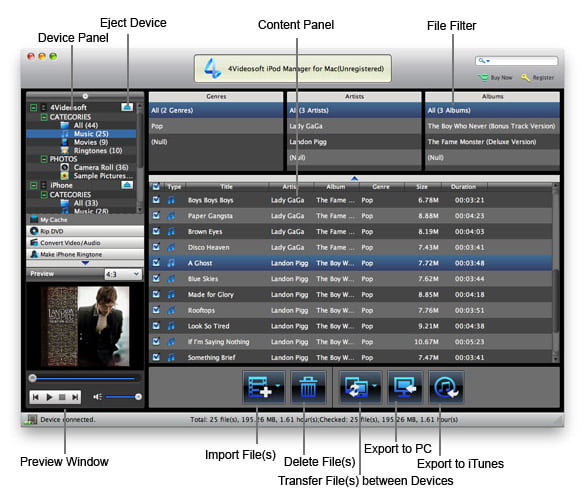Click the Sample Pictures sunflower icon
The image size is (584, 495).
point(65,176)
